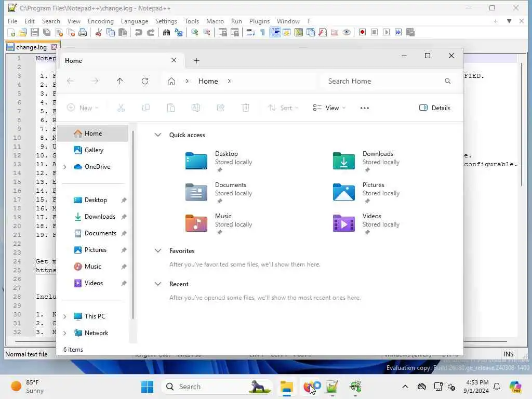Screen dimensions: 532x399
Task: Click Start Recording macro red dot button
Action: (362, 33)
